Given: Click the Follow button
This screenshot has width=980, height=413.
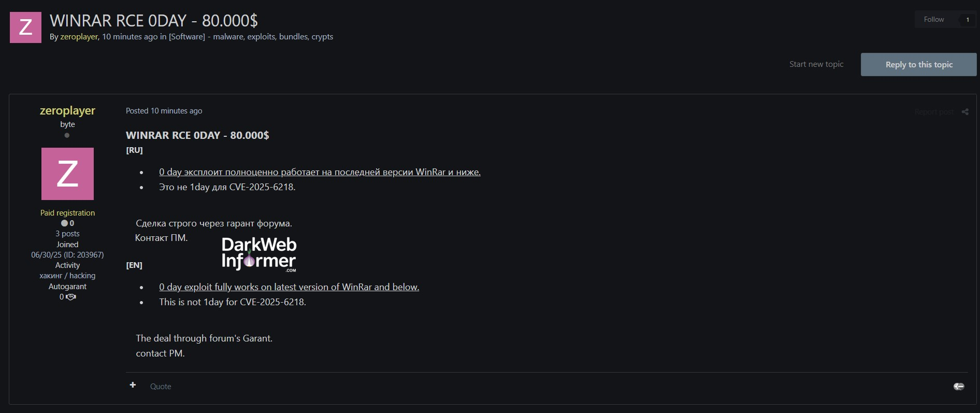Looking at the screenshot, I should click(934, 19).
